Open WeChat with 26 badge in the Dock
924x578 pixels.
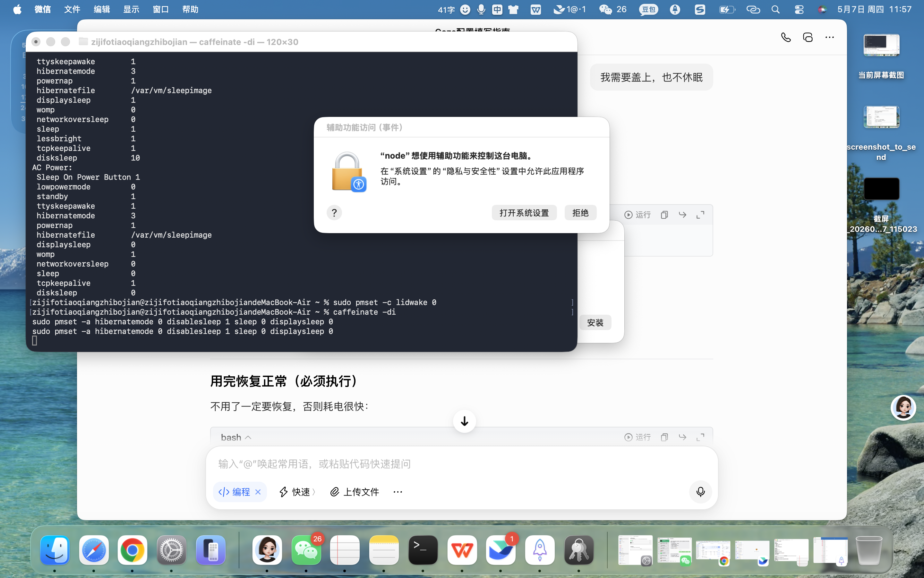(306, 550)
